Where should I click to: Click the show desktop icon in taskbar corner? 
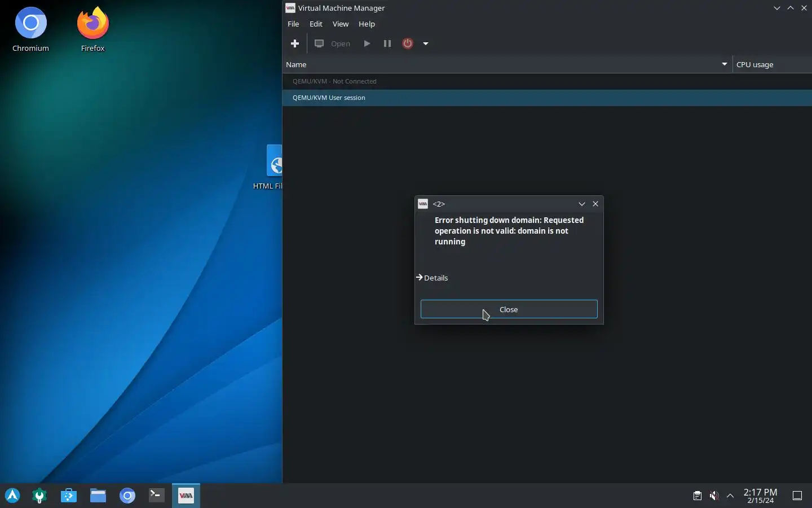pos(797,496)
